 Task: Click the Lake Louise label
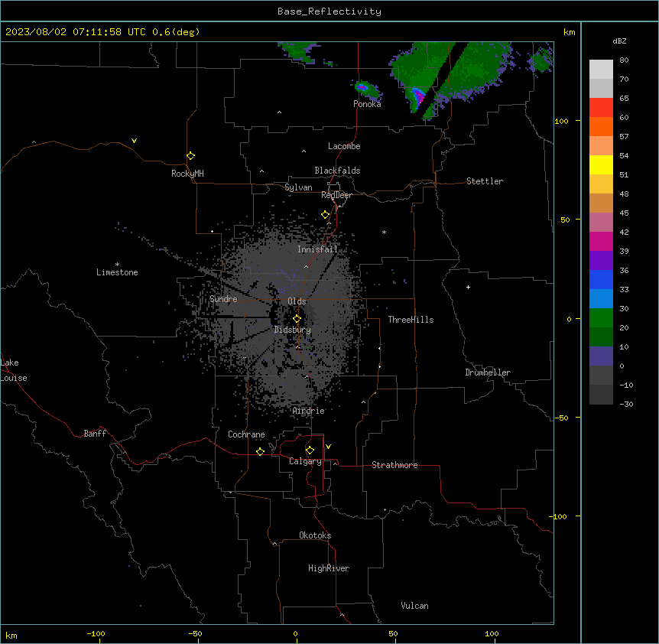click(14, 370)
